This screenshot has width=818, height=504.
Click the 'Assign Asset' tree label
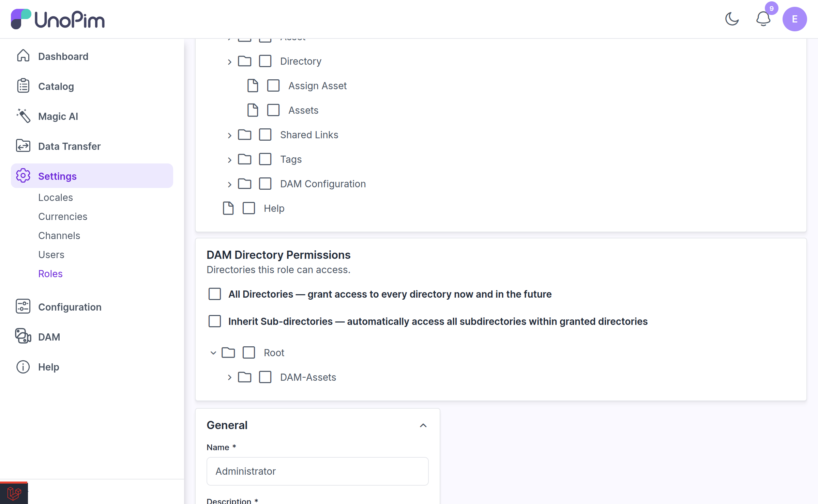point(317,86)
